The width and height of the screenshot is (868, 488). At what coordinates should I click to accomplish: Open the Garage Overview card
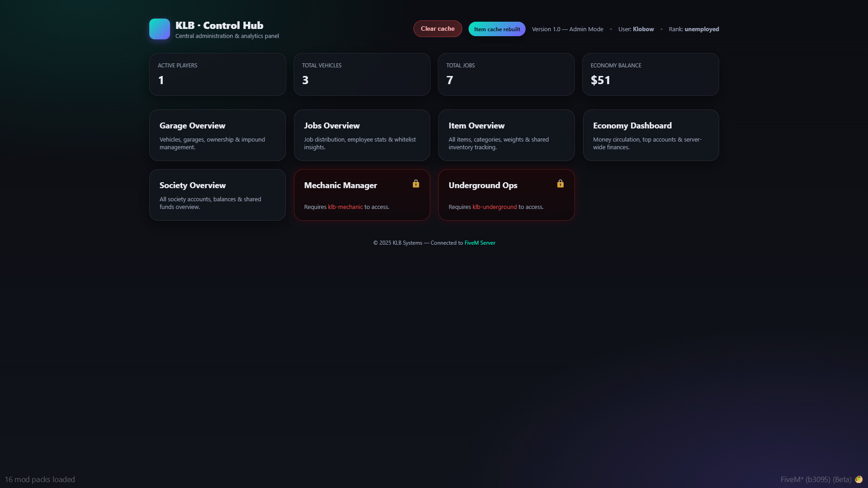[217, 135]
